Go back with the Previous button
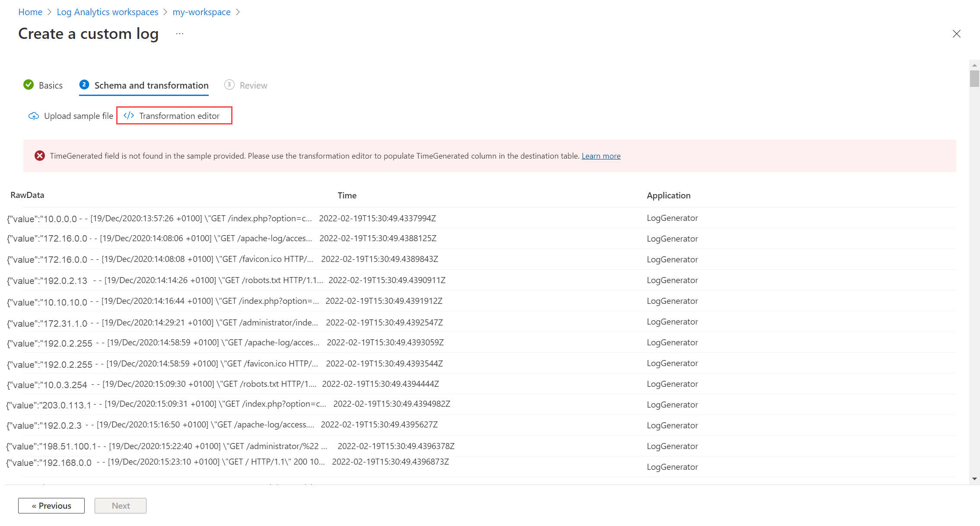 [x=51, y=506]
